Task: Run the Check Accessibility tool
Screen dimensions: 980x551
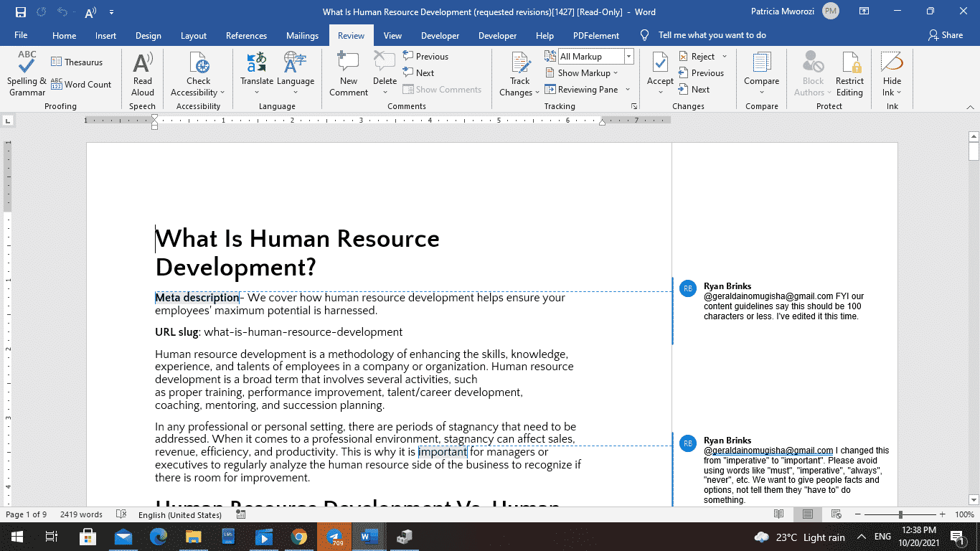Action: [x=197, y=72]
